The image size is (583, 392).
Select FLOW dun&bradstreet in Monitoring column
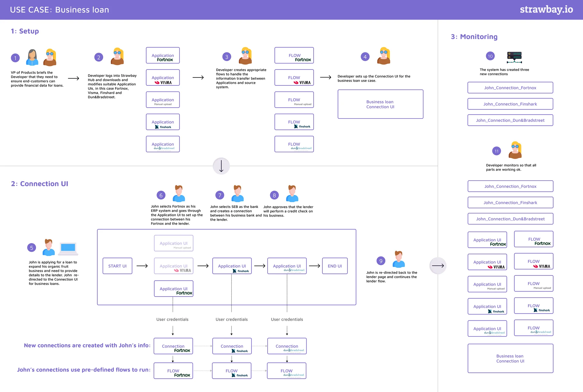534,328
